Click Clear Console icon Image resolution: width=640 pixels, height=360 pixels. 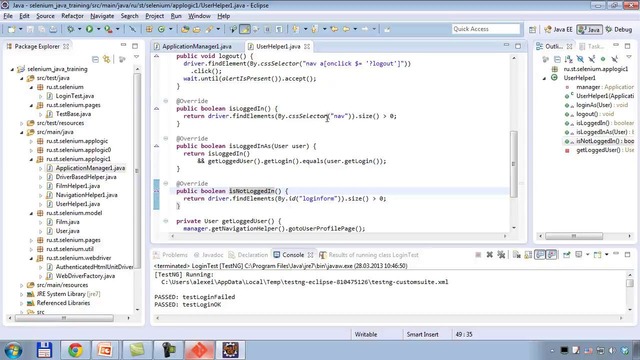click(x=516, y=255)
